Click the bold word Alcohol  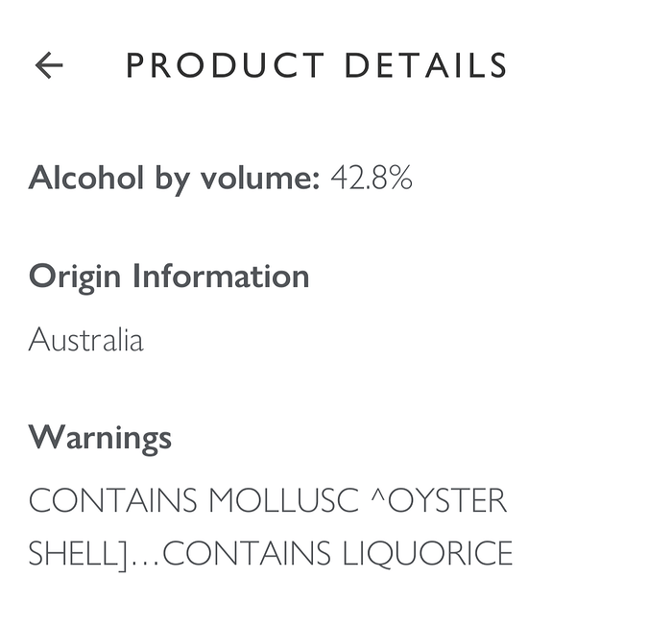click(86, 178)
